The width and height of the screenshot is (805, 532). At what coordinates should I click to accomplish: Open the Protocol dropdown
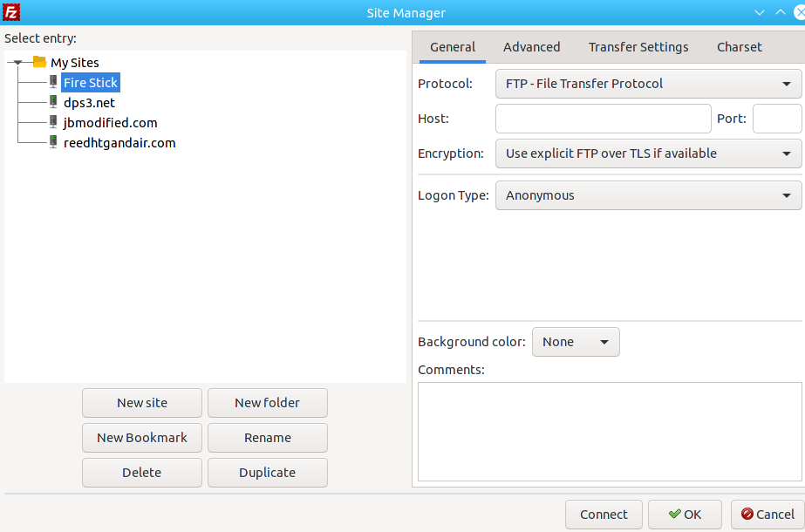point(648,84)
